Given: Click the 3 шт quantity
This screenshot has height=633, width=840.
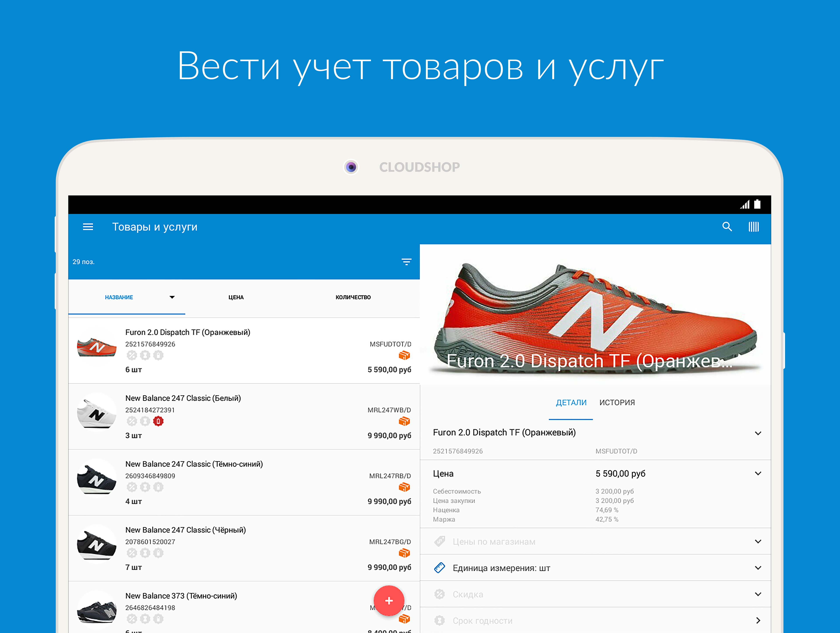Looking at the screenshot, I should click(x=133, y=436).
